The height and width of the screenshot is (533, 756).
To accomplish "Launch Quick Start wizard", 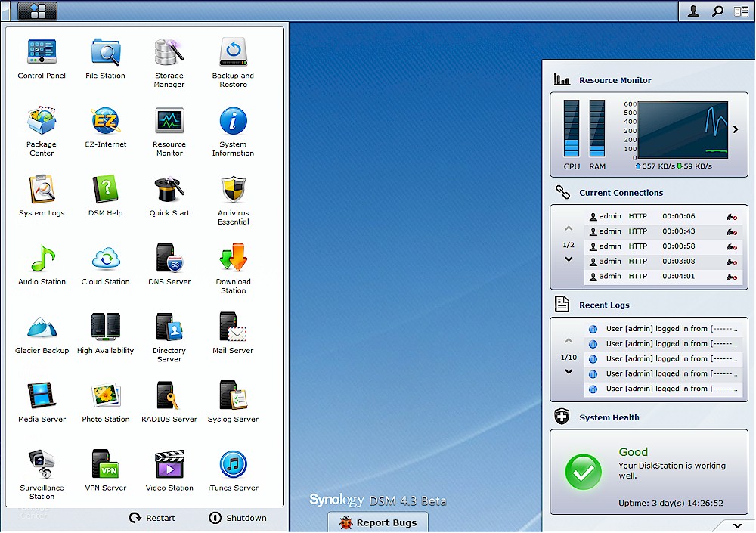I will (x=169, y=196).
